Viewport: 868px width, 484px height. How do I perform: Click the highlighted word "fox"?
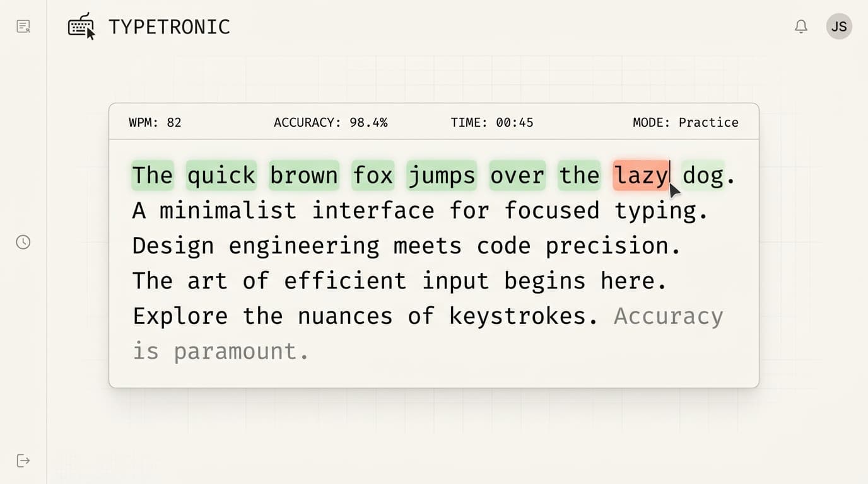coord(373,175)
